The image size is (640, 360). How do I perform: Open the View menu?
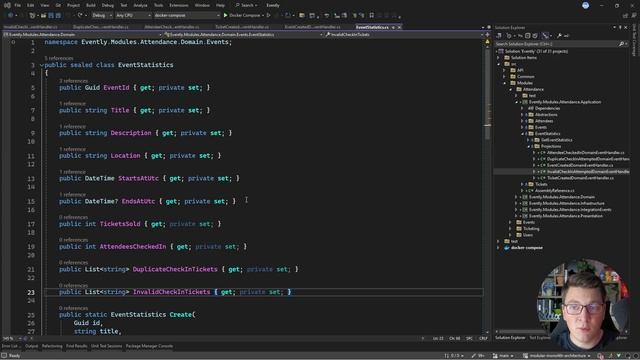45,5
